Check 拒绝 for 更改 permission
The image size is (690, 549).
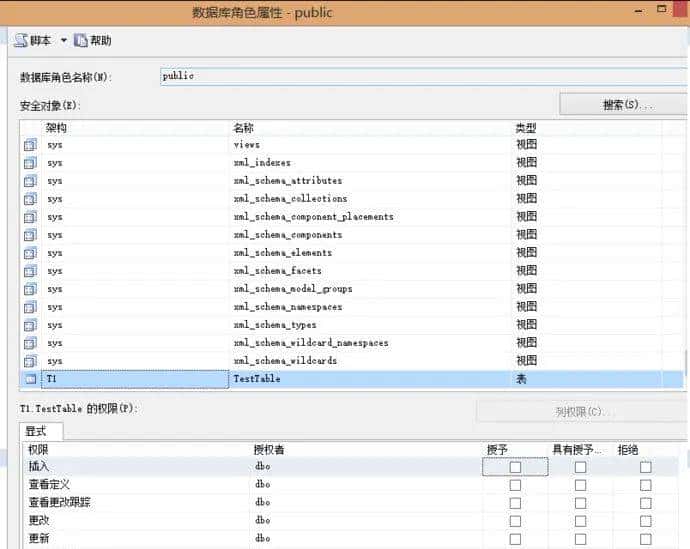646,521
